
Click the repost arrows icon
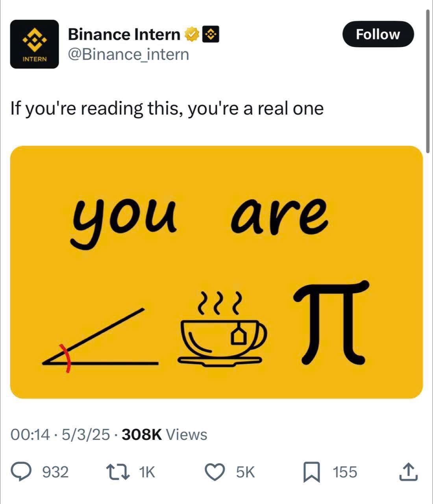(118, 472)
